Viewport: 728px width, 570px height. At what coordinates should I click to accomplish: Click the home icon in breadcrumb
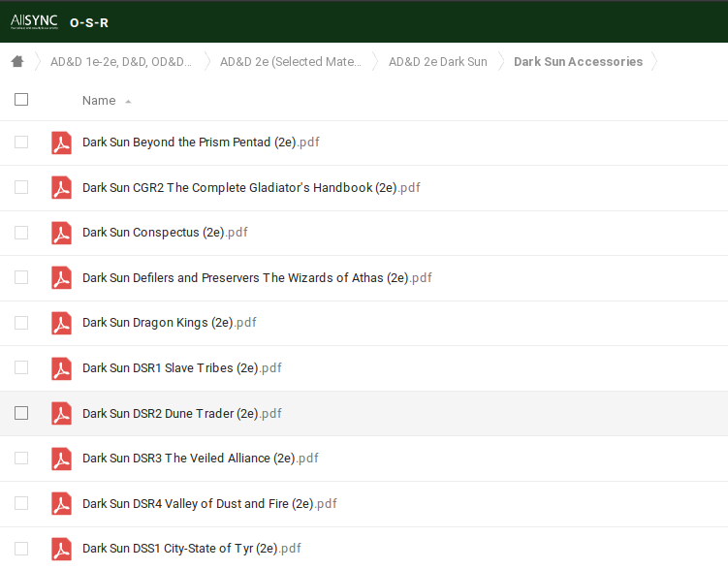coord(16,62)
